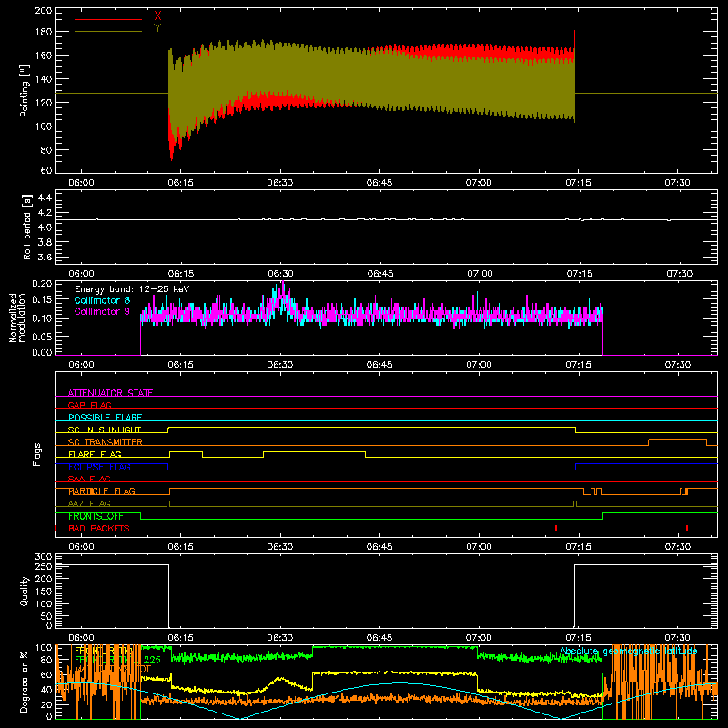Screen dimensions: 728x728
Task: Select 'Energy band: 12-25 keV' label
Action: pyautogui.click(x=132, y=289)
